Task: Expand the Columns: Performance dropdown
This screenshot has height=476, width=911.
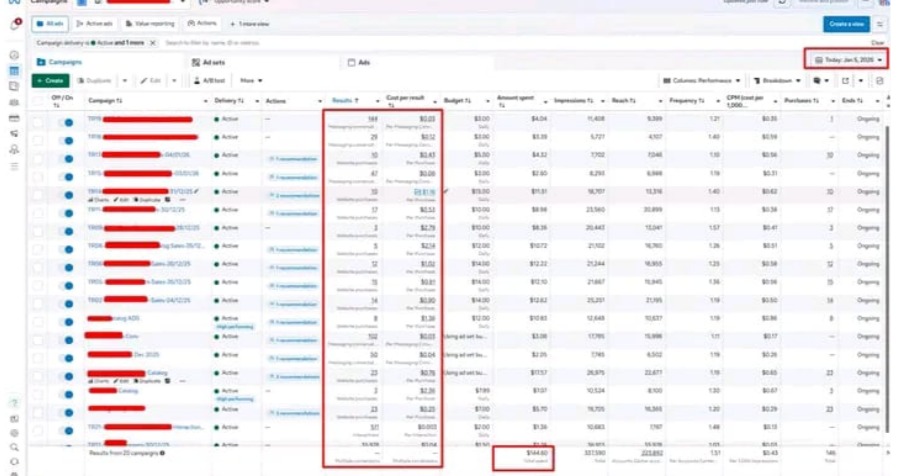Action: point(701,80)
